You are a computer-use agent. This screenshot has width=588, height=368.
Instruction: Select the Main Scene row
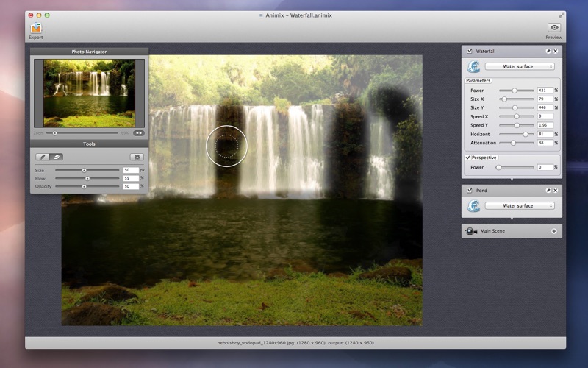(512, 231)
